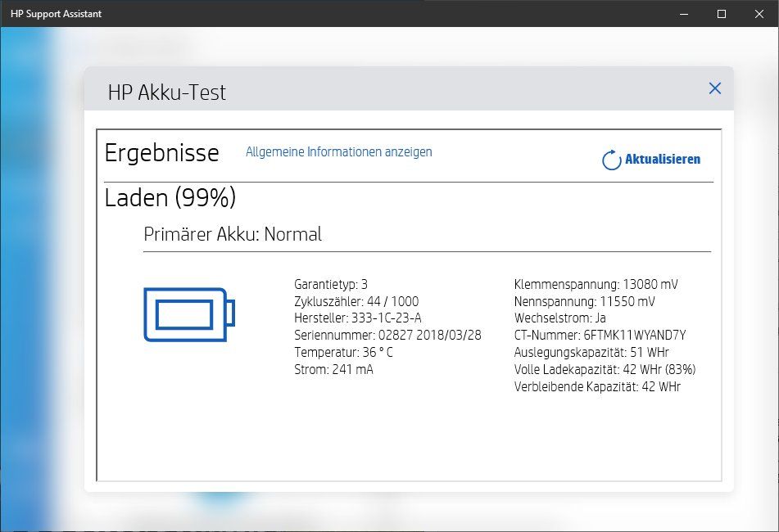This screenshot has width=779, height=532.
Task: Click the Aktualisieren label text
Action: (663, 160)
